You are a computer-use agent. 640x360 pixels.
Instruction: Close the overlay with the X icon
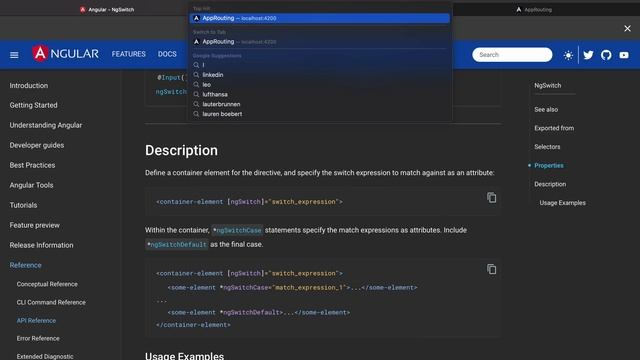(627, 28)
